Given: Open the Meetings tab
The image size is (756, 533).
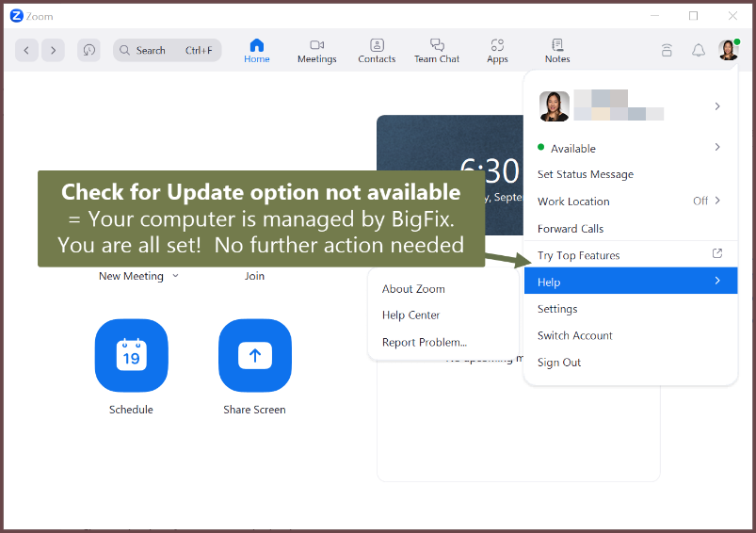Looking at the screenshot, I should point(316,51).
